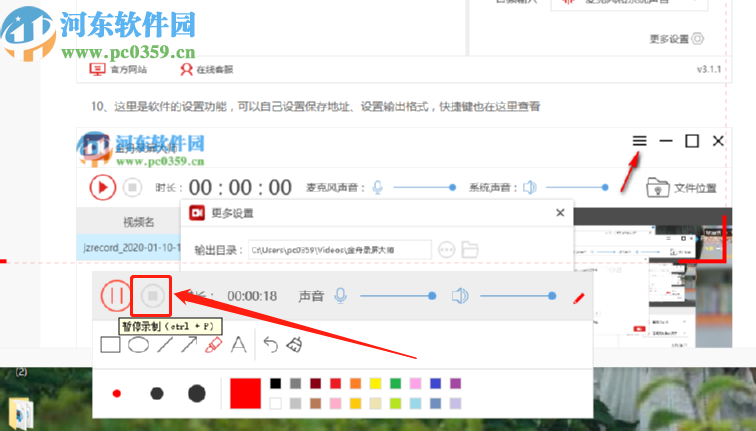Mute microphone icon in floating toolbar
The width and height of the screenshot is (756, 431).
point(340,296)
